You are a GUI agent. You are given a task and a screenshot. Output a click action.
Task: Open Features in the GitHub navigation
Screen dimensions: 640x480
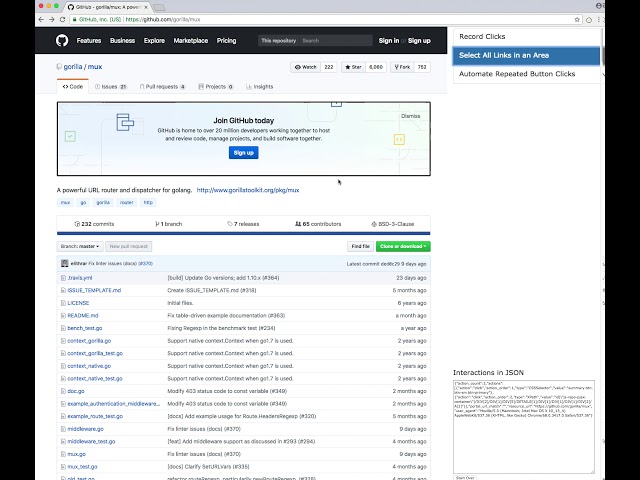click(89, 40)
